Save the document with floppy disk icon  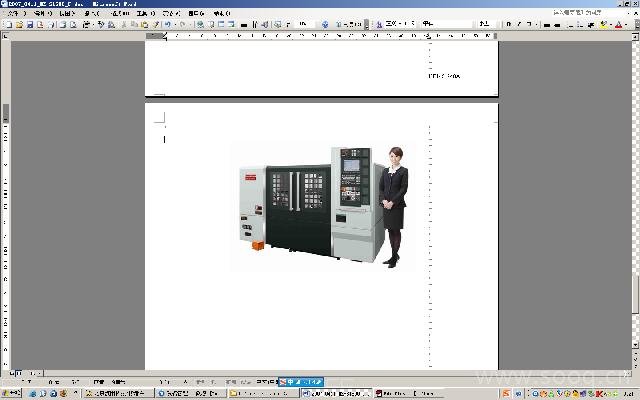point(29,24)
